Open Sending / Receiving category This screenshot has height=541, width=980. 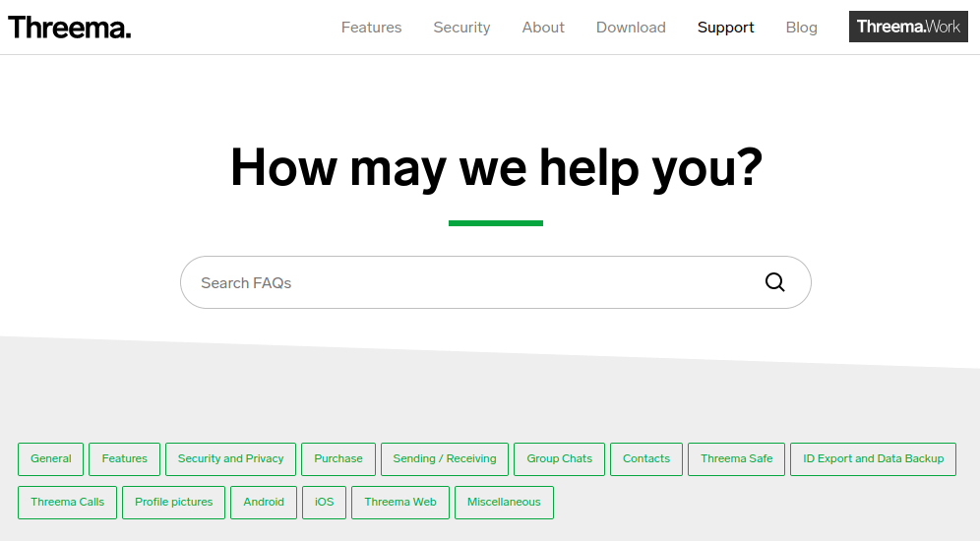(445, 459)
